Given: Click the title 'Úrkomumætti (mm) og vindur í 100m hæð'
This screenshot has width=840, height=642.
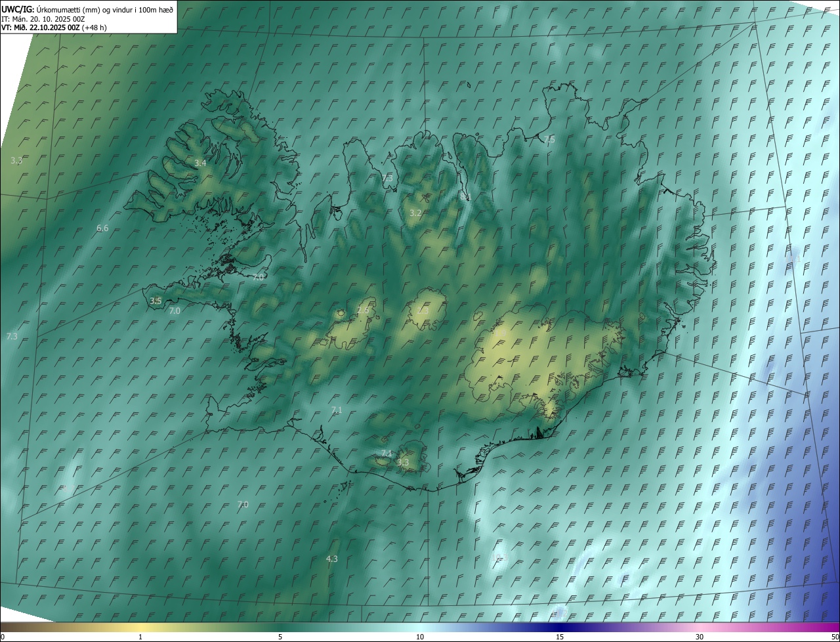Looking at the screenshot, I should click(x=105, y=9).
